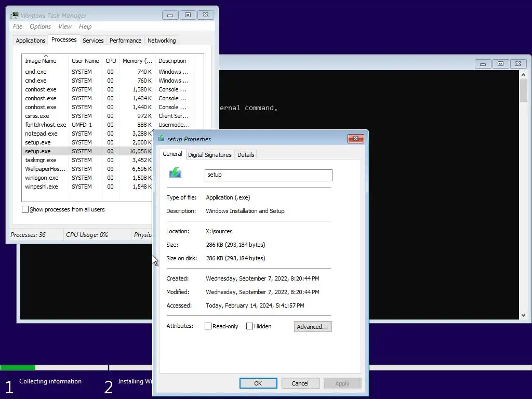This screenshot has width=532, height=399.
Task: Open the Details tab in setup Properties
Action: tap(246, 155)
